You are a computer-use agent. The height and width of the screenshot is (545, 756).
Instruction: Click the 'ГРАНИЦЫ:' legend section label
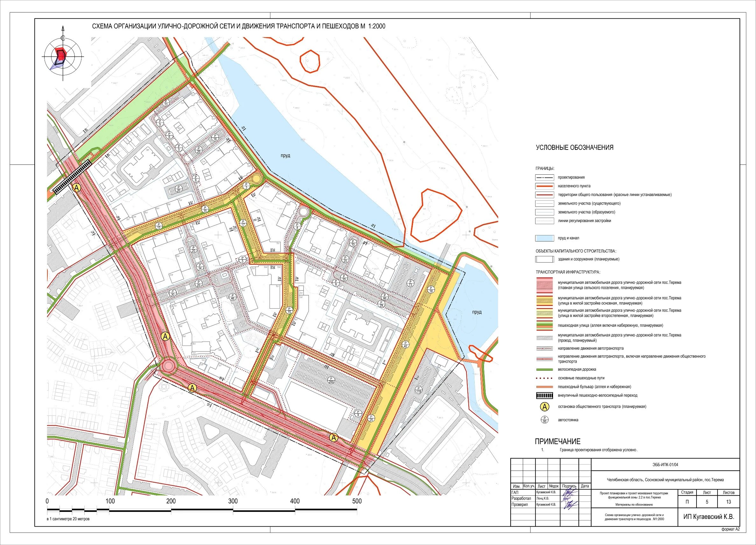point(545,169)
